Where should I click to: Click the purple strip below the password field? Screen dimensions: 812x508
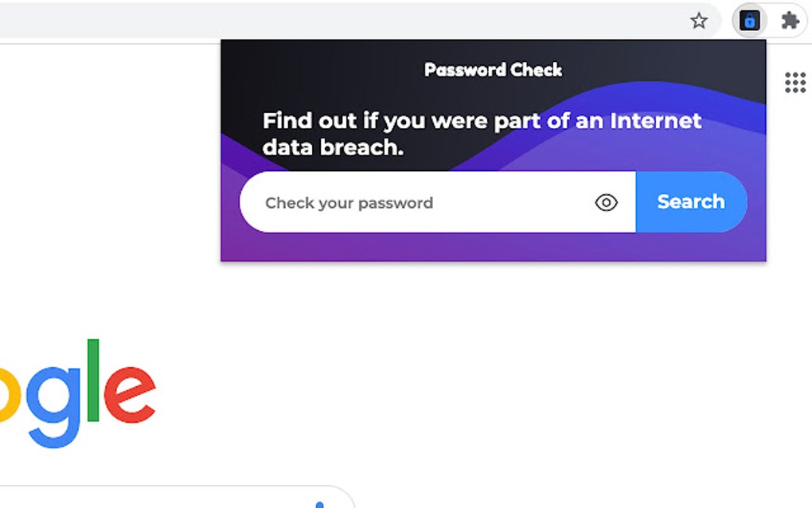(x=494, y=247)
